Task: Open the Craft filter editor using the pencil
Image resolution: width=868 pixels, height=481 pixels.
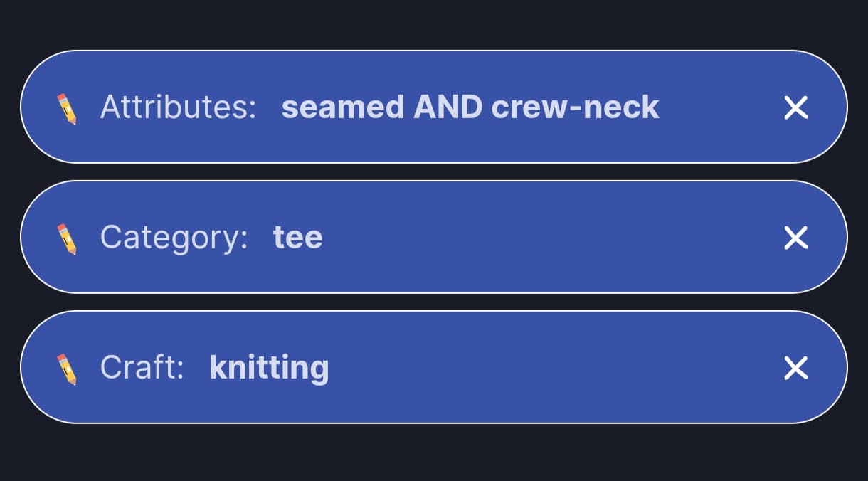Action: click(66, 369)
